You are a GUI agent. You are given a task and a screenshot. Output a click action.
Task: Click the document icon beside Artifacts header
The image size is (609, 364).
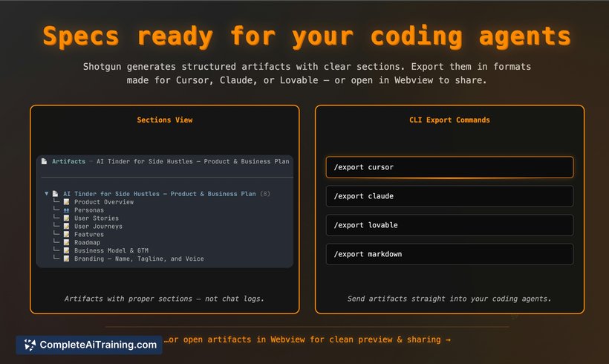45,161
